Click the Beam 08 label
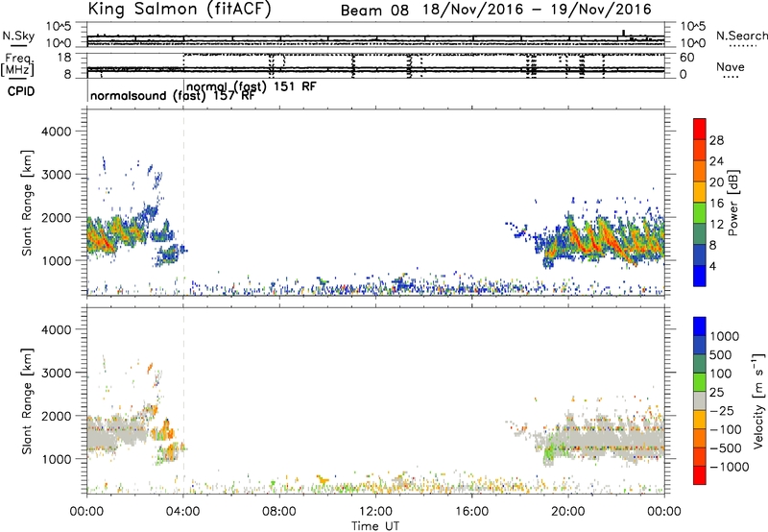 (x=374, y=10)
